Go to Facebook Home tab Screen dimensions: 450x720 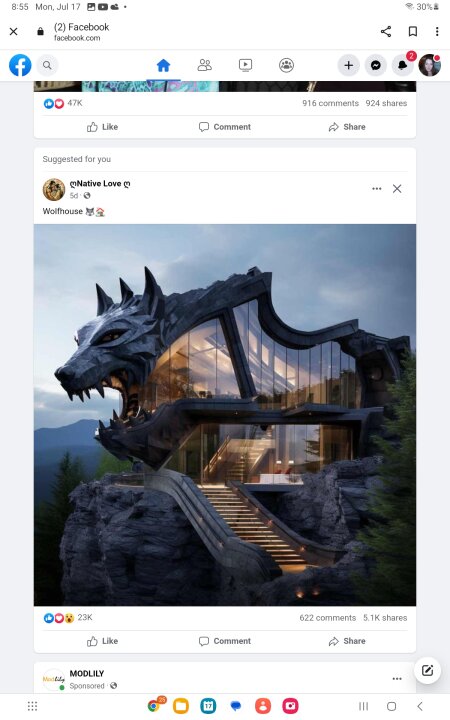tap(163, 65)
